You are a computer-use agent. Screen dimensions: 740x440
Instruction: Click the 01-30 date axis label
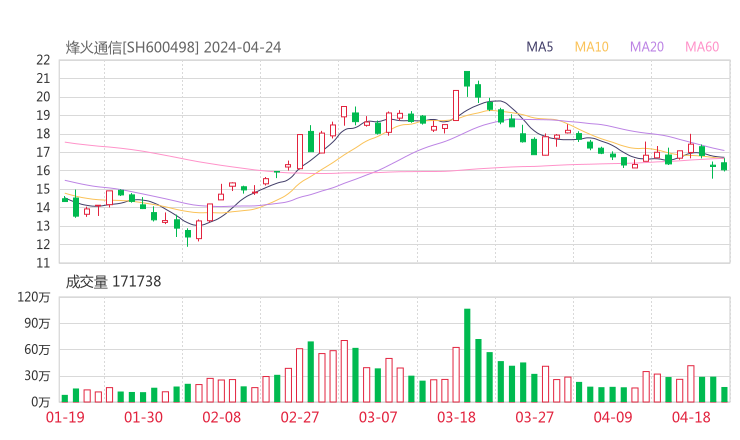click(143, 417)
